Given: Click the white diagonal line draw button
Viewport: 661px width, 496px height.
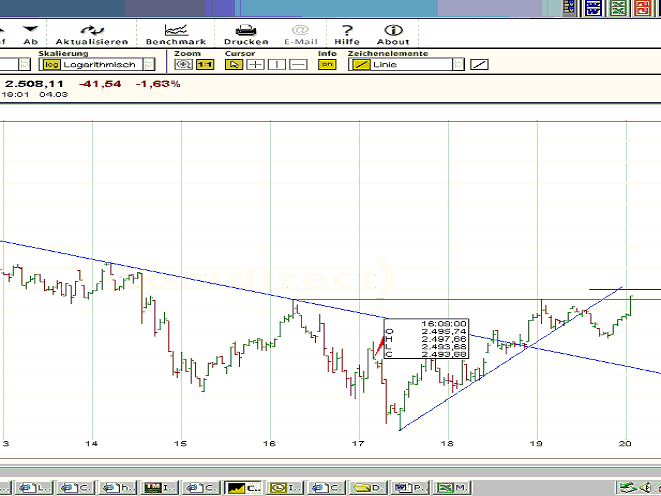Looking at the screenshot, I should (x=479, y=64).
